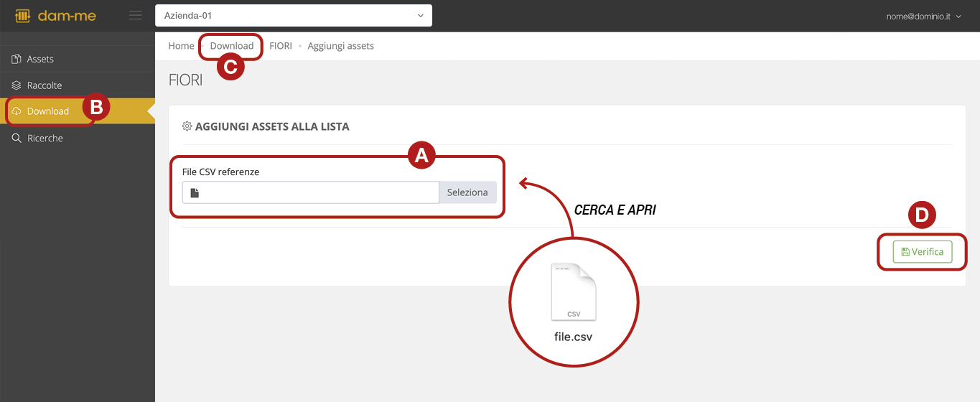
Task: Click Aggiungi assets breadcrumb text
Action: pos(341,45)
